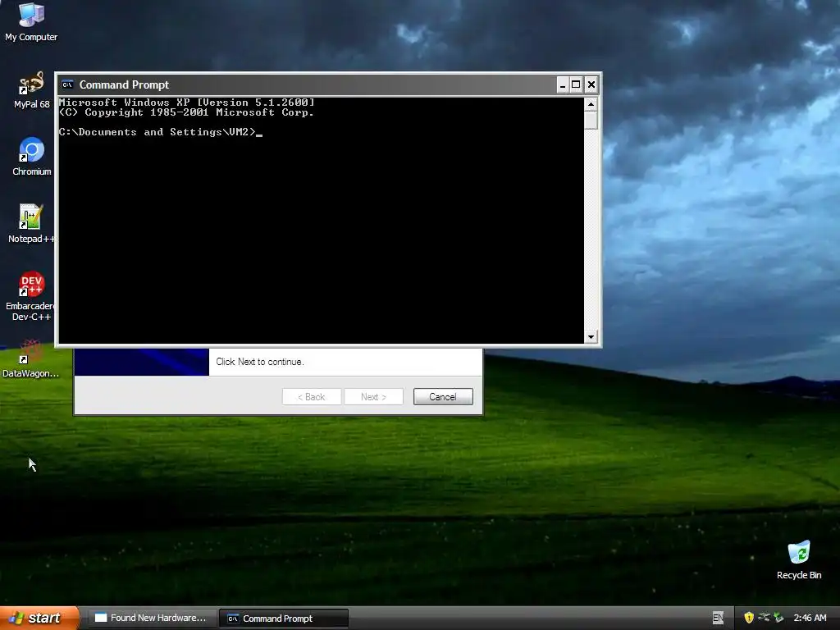This screenshot has height=630, width=840.
Task: Minimize the Command Prompt window
Action: click(x=563, y=84)
